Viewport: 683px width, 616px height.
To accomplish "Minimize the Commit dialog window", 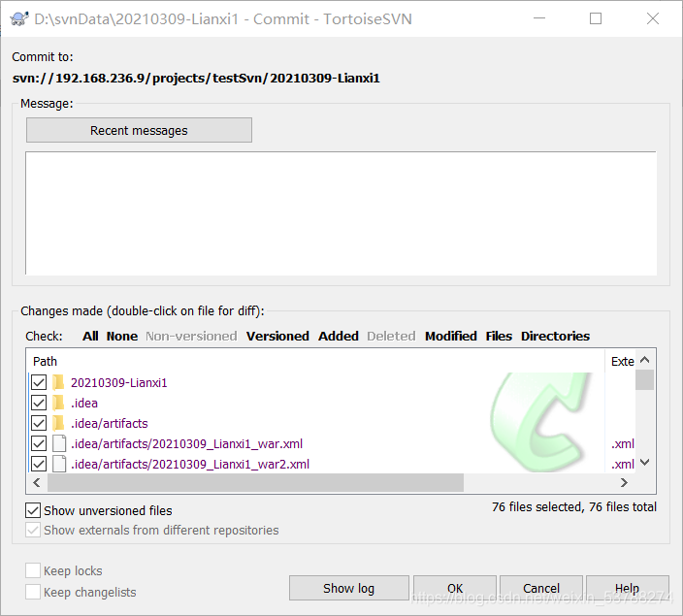I will (x=539, y=18).
